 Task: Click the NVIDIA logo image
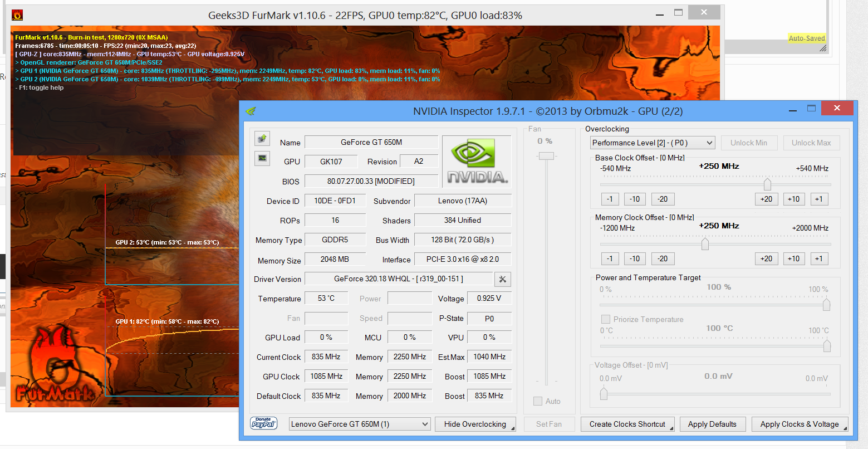[x=476, y=162]
